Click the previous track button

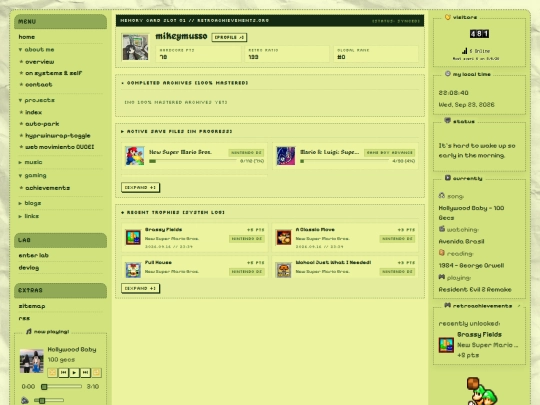point(63,372)
